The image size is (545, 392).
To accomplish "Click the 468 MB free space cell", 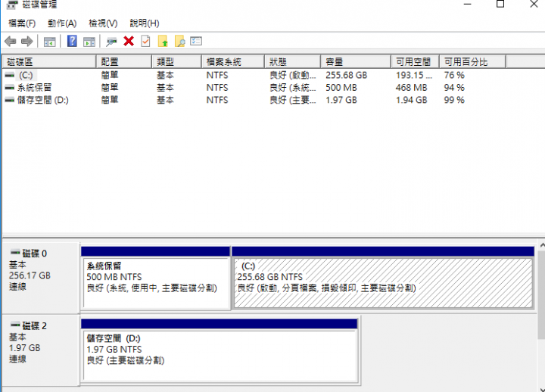I will 412,88.
